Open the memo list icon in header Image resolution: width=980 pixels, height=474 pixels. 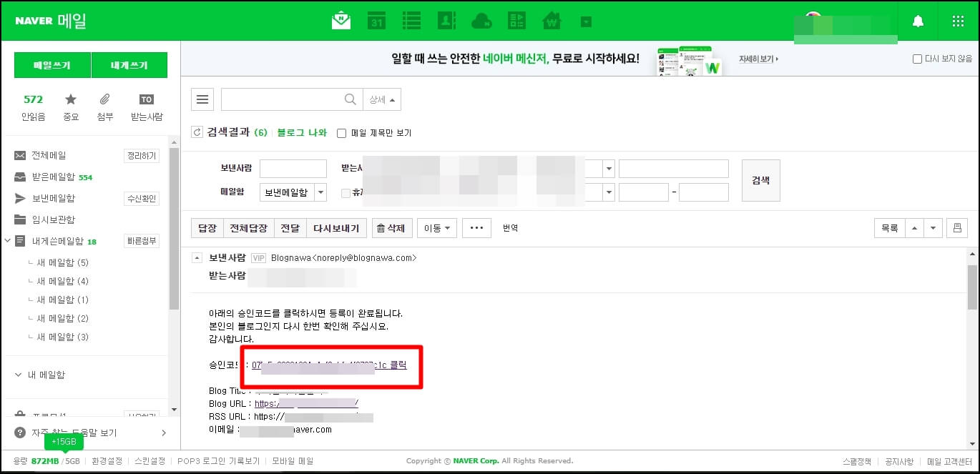coord(411,21)
